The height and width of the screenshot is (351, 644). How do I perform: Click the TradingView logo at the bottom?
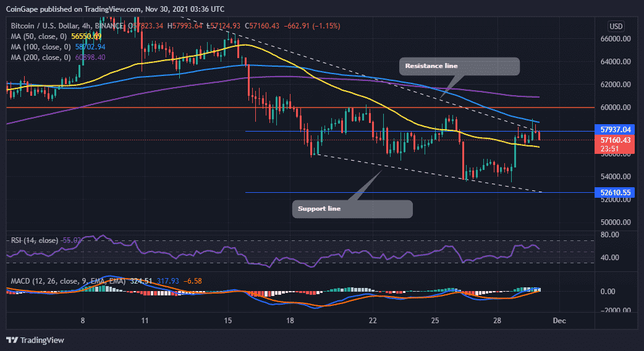coord(35,340)
